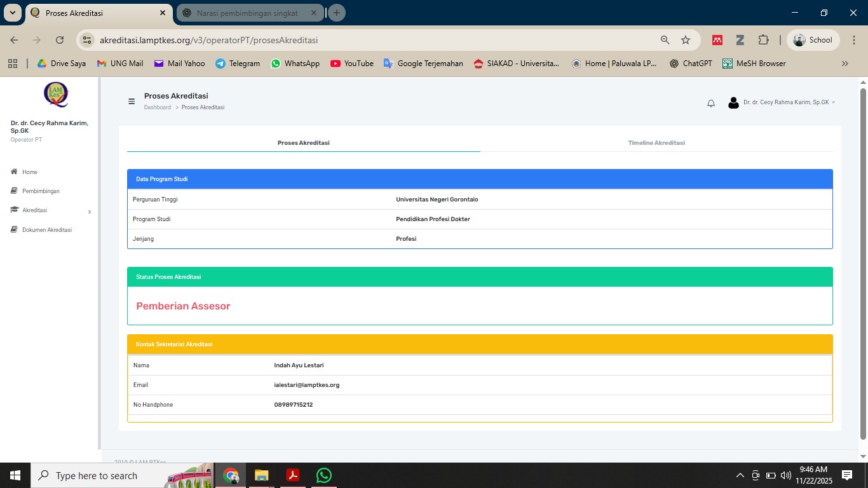The image size is (868, 488).
Task: Switch to Narasi pembimbingan singkat browser tab
Action: point(251,13)
